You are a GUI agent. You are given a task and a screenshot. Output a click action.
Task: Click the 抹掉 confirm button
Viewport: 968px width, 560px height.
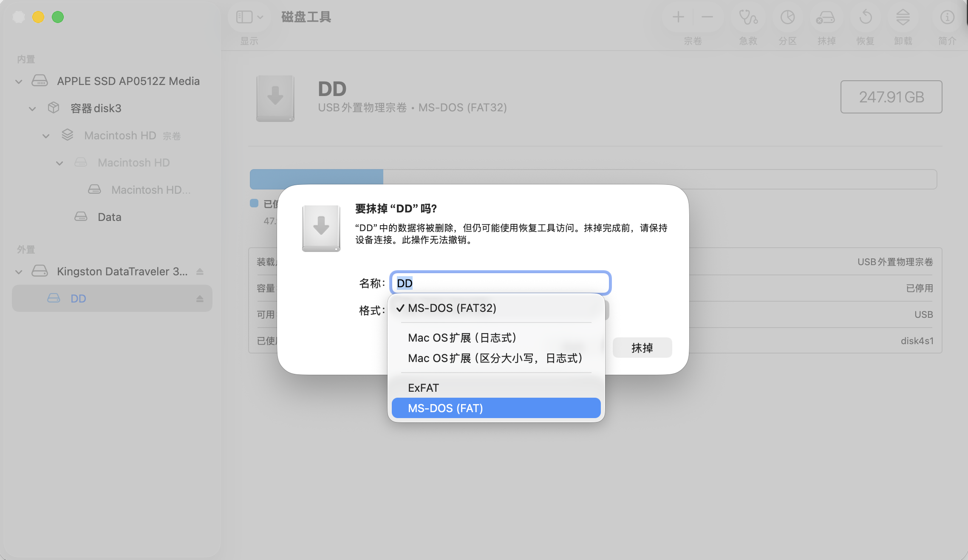[642, 347]
